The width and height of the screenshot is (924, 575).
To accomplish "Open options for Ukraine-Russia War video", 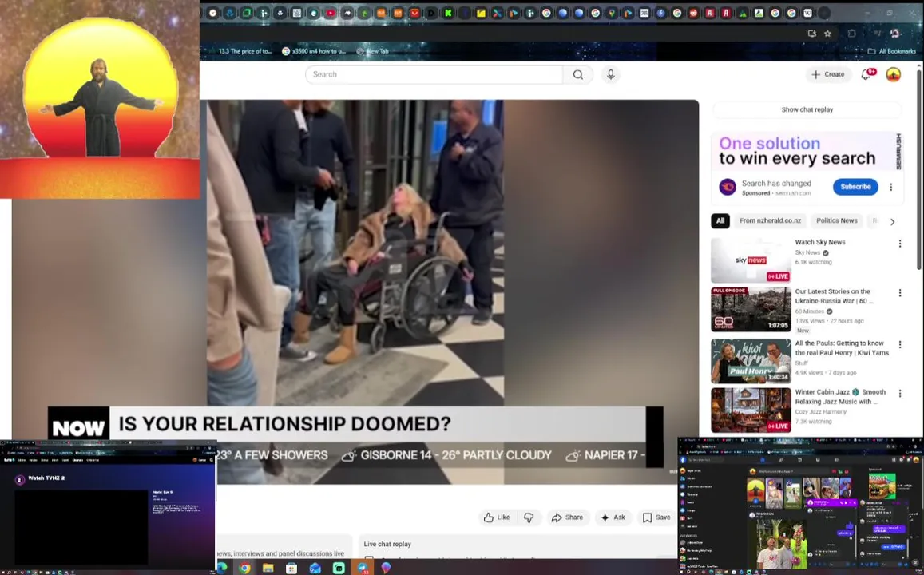I will coord(899,293).
